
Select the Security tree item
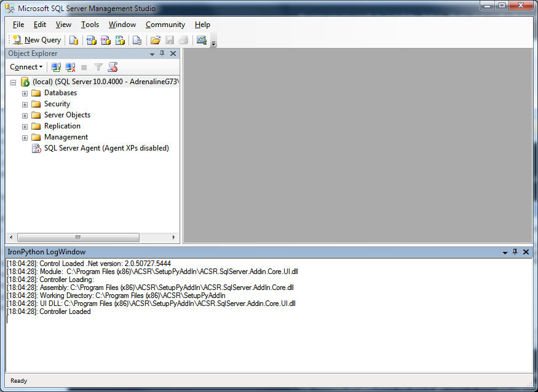click(57, 104)
